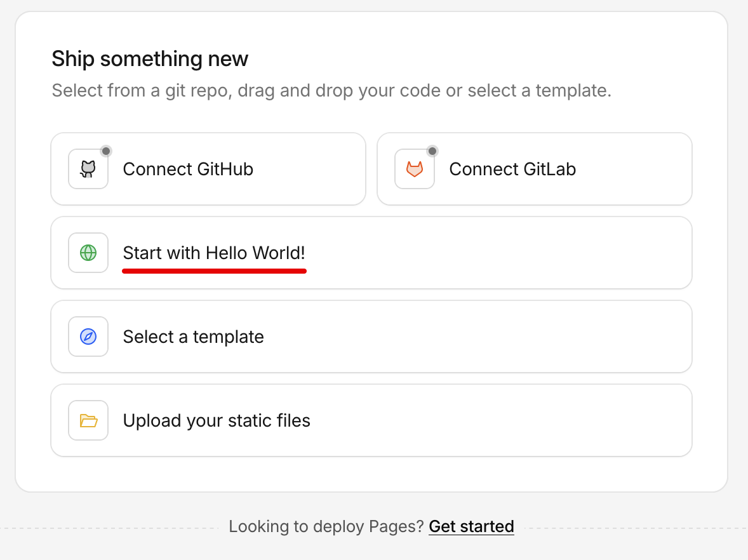The image size is (748, 560).
Task: Click the GitLab fox icon
Action: [415, 169]
